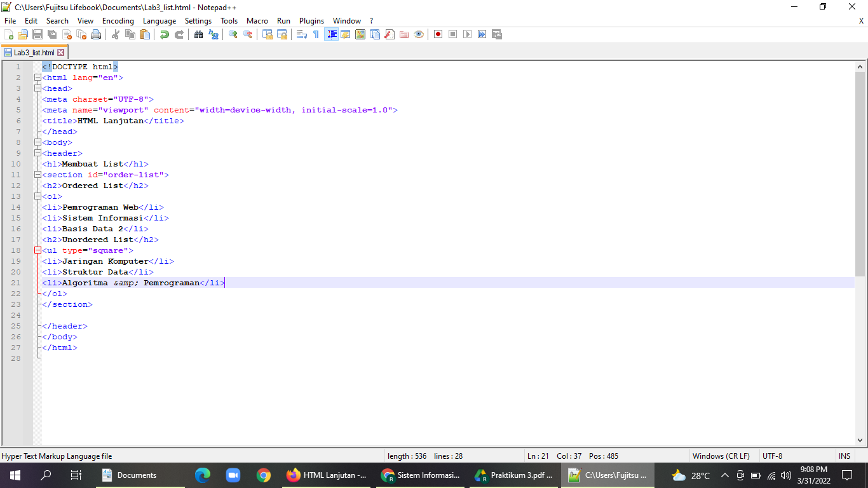
Task: Collapse the html block on line 2
Action: (37, 78)
